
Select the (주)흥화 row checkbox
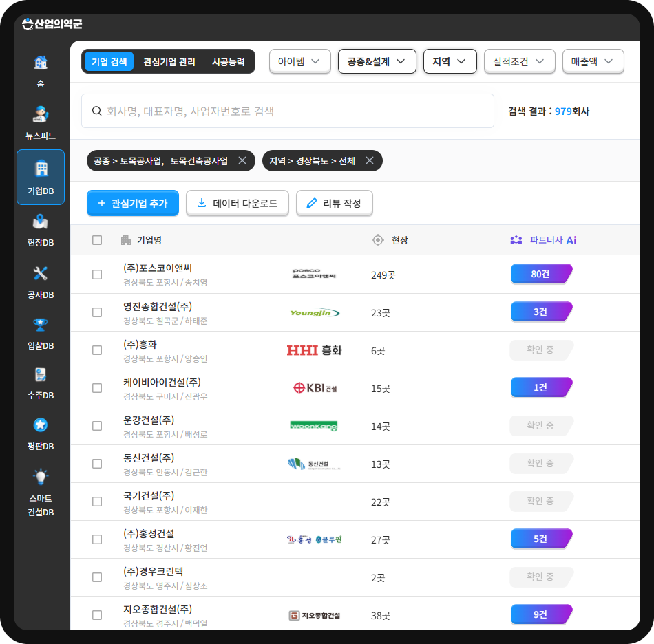coord(97,350)
